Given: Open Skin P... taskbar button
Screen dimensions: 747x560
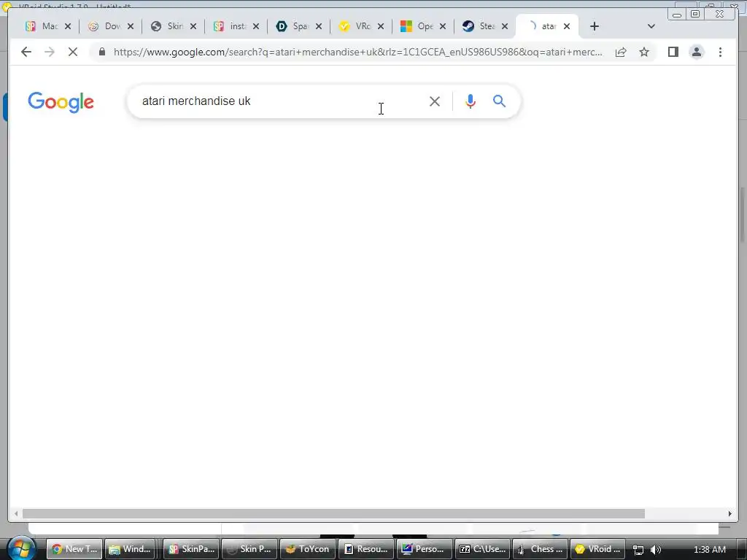Looking at the screenshot, I should (249, 549).
